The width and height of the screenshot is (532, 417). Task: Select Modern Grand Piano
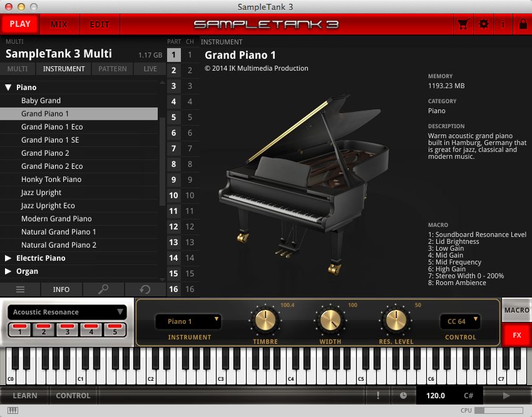[79, 219]
